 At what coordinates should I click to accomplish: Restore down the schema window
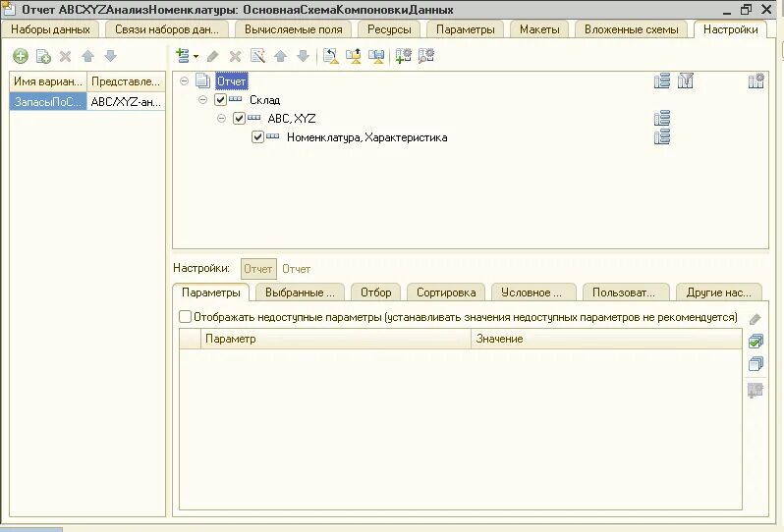tap(746, 10)
